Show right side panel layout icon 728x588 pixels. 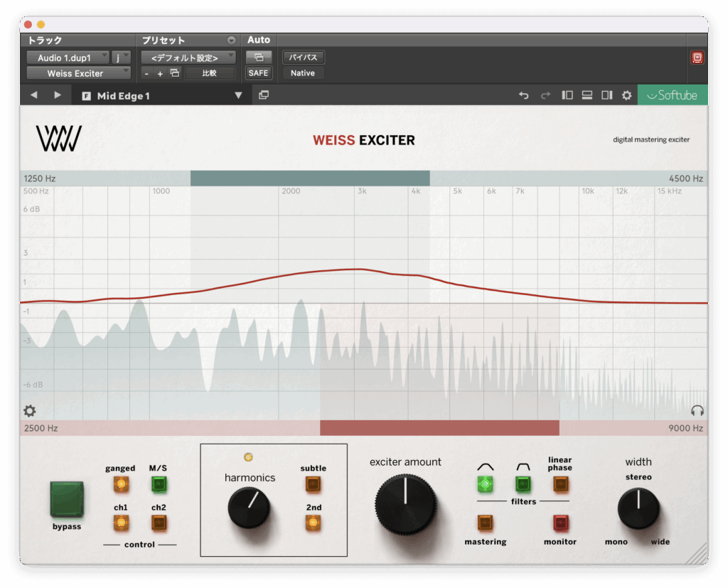pyautogui.click(x=607, y=95)
